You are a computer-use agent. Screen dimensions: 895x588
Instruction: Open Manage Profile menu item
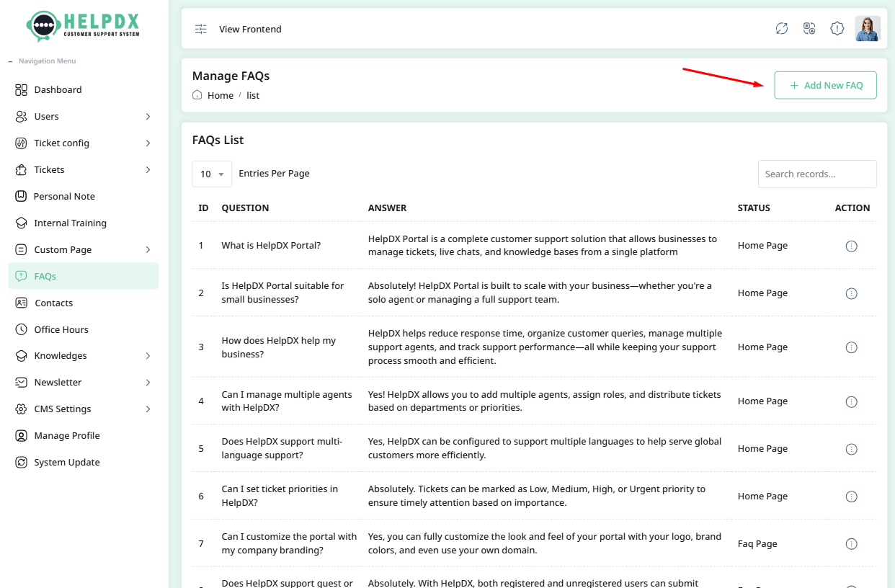click(84, 436)
